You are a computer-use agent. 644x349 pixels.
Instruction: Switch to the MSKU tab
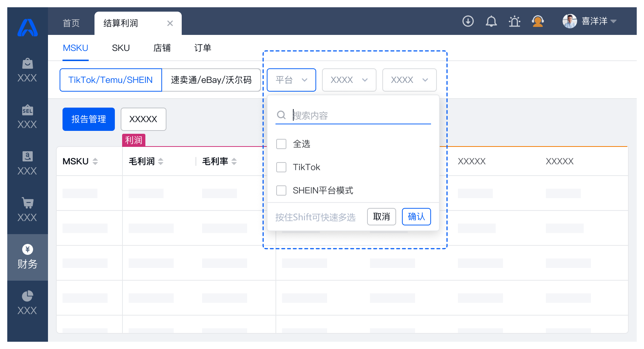(x=76, y=48)
